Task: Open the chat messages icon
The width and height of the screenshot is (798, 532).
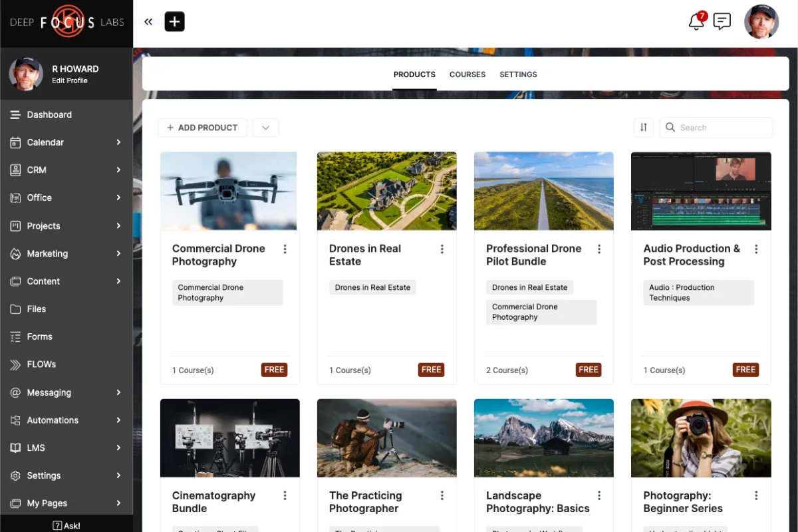Action: click(722, 21)
